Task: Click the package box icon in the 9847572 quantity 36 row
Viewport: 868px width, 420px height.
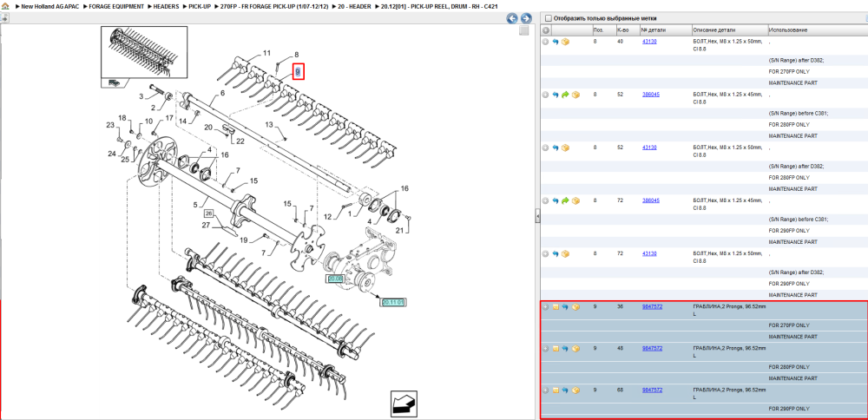Action: [x=575, y=306]
